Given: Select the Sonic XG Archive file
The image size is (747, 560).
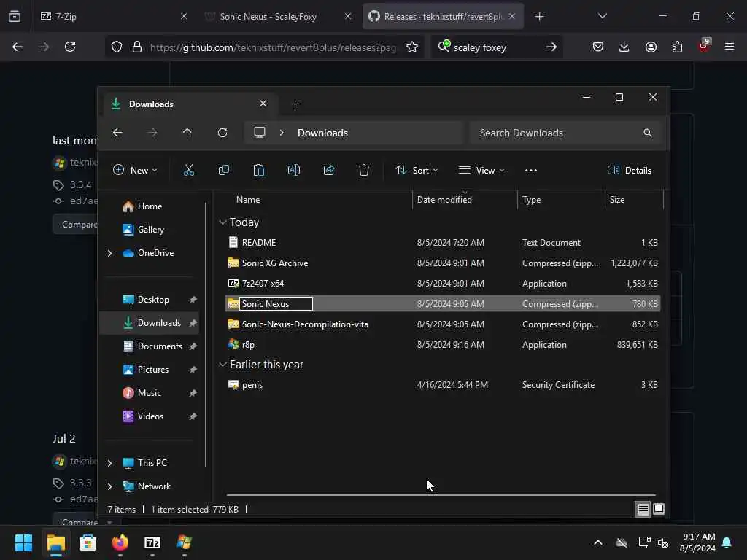Looking at the screenshot, I should click(443, 262).
